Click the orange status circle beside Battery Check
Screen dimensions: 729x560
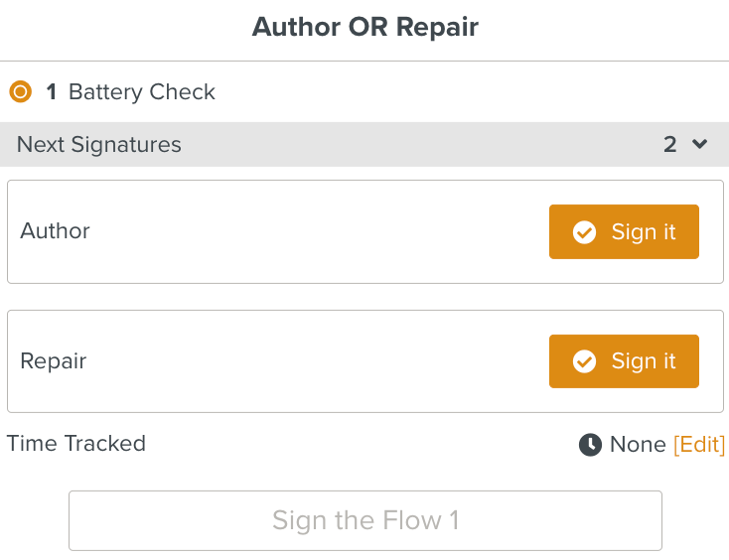coord(20,92)
